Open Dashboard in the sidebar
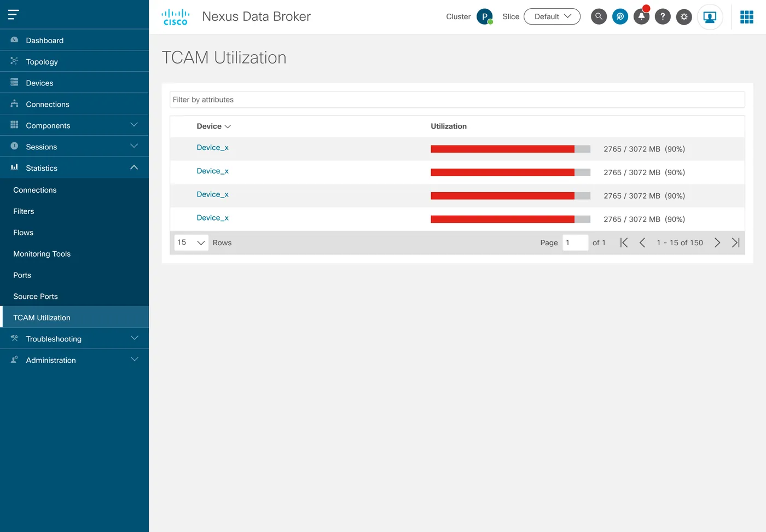Screen dimensions: 766x532 pyautogui.click(x=74, y=40)
